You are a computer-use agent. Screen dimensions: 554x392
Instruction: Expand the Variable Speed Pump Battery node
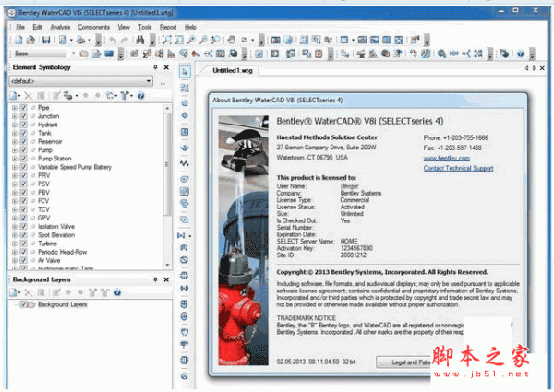(15, 167)
